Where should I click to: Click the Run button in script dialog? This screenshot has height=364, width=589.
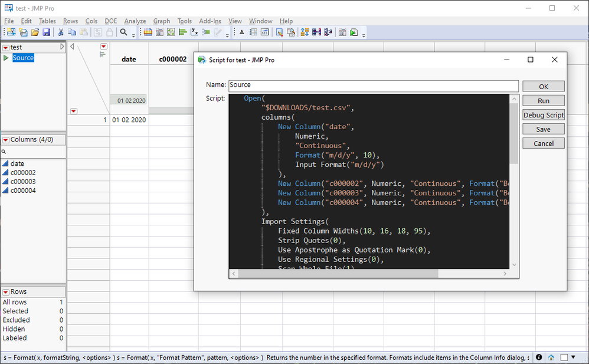(x=543, y=101)
